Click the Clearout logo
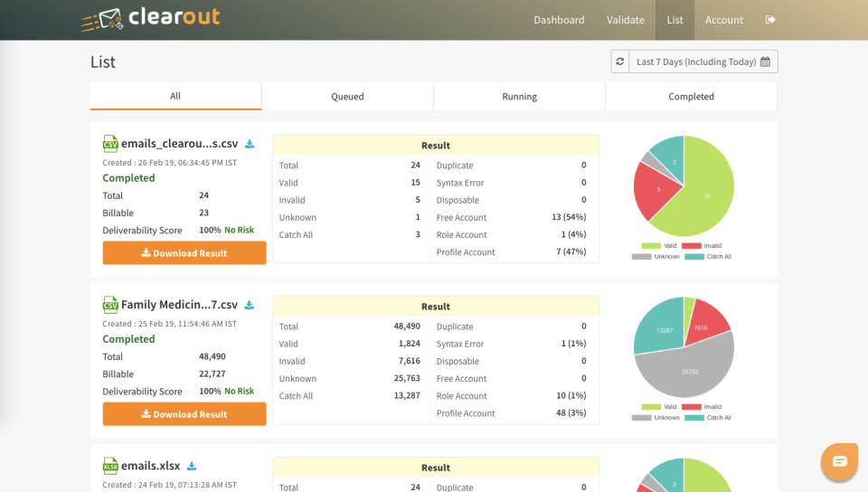The image size is (868, 492). (149, 19)
